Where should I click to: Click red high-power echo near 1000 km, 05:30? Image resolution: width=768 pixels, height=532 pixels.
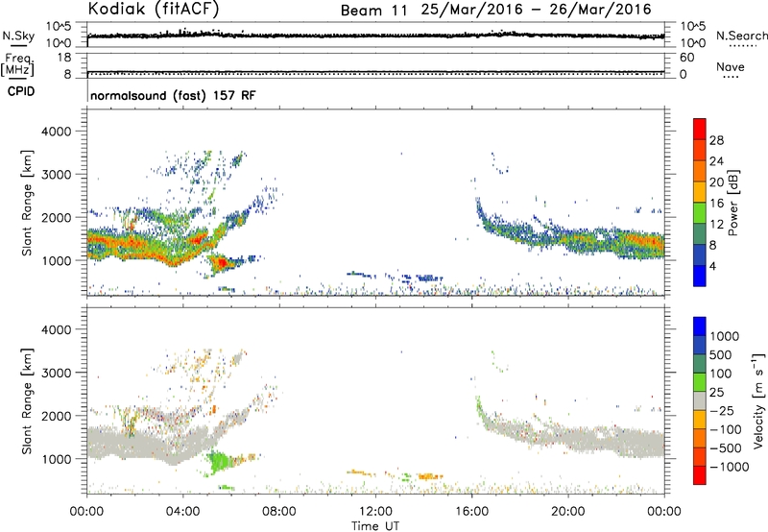click(222, 263)
